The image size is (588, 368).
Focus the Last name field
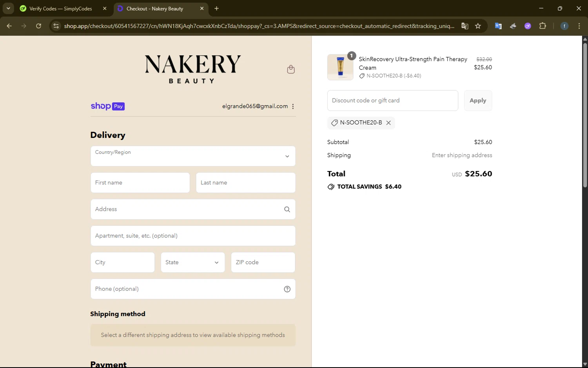246,183
